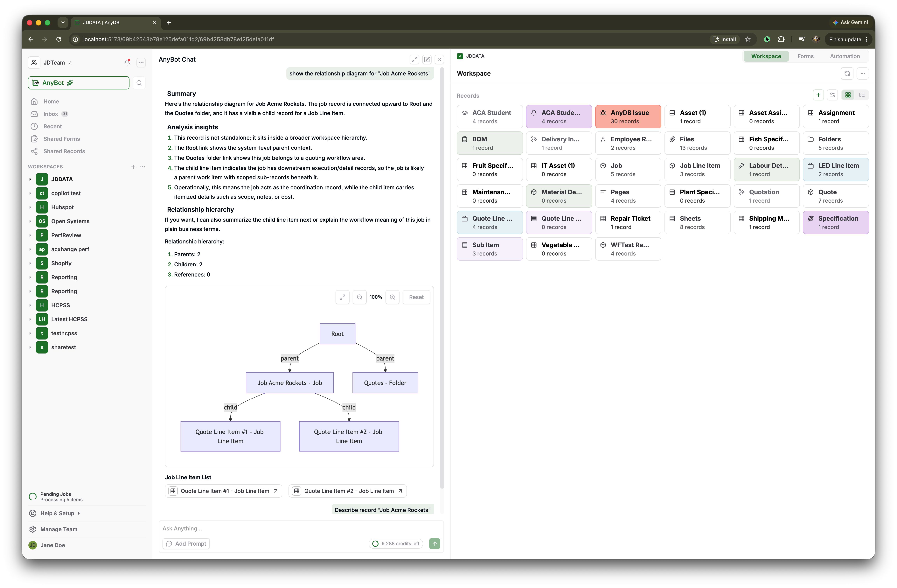Switch records to grid view
Screen dimensions: 897x588
848,95
